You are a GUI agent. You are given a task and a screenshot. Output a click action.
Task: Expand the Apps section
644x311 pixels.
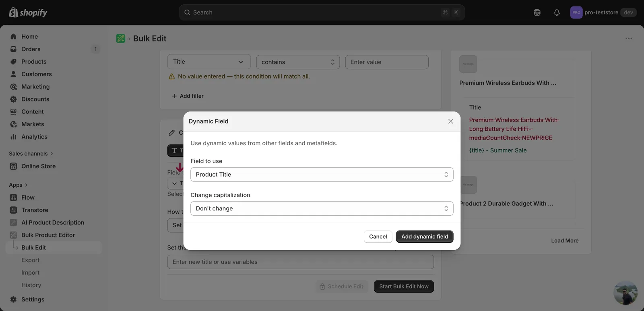coord(18,185)
